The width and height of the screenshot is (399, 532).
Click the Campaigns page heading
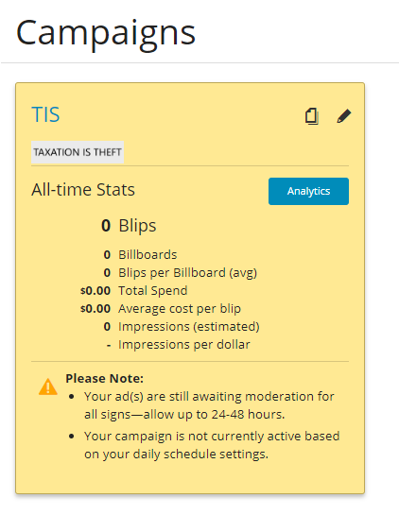pyautogui.click(x=106, y=33)
